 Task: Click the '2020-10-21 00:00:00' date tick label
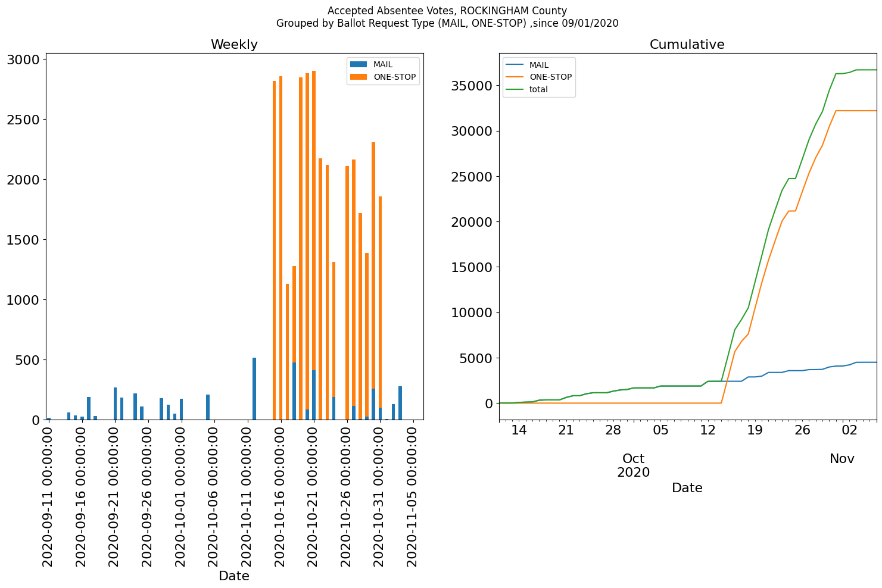pos(313,496)
